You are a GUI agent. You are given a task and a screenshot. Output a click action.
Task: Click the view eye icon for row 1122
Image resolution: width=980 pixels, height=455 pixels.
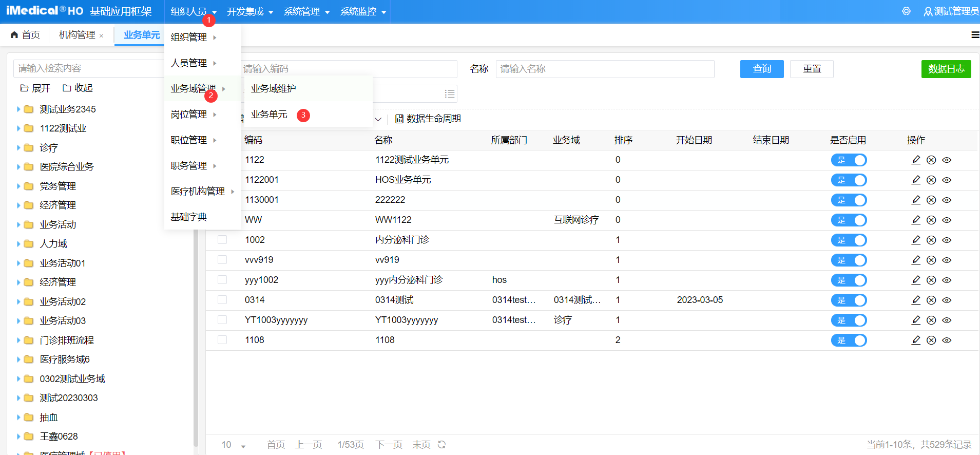(947, 160)
